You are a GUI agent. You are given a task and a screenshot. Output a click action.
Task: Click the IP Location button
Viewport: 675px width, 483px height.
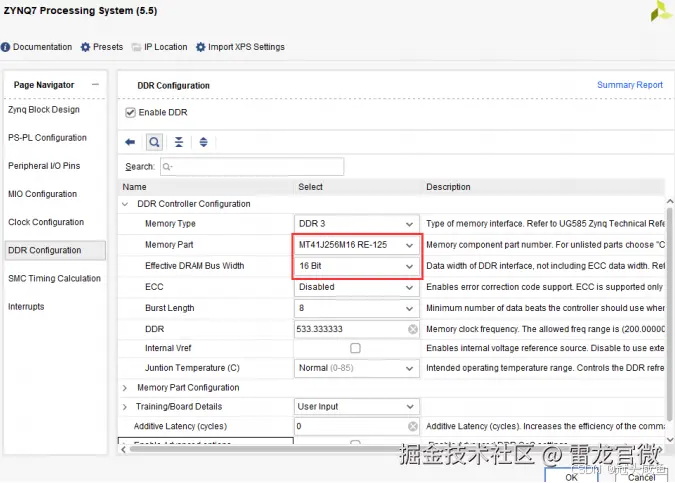coord(160,47)
